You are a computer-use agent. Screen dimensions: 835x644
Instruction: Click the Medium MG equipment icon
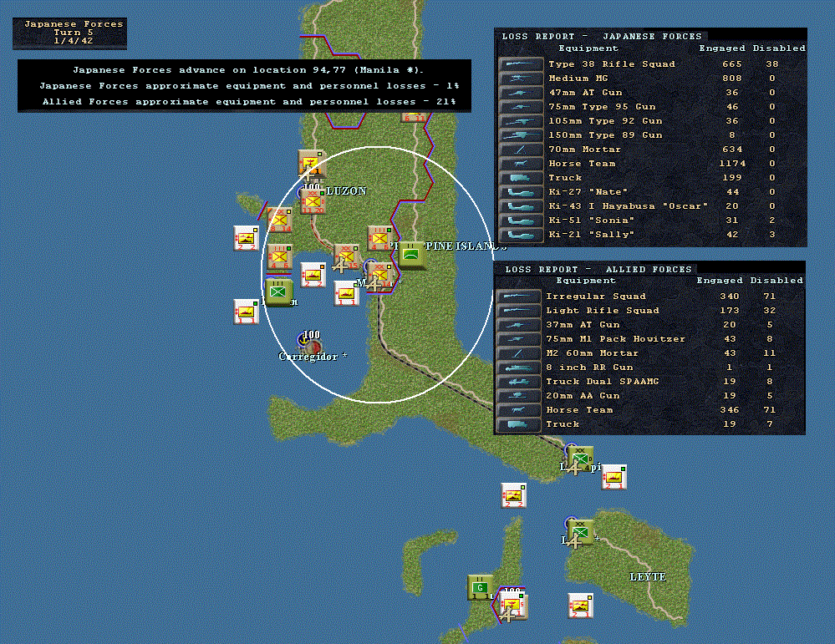(521, 79)
